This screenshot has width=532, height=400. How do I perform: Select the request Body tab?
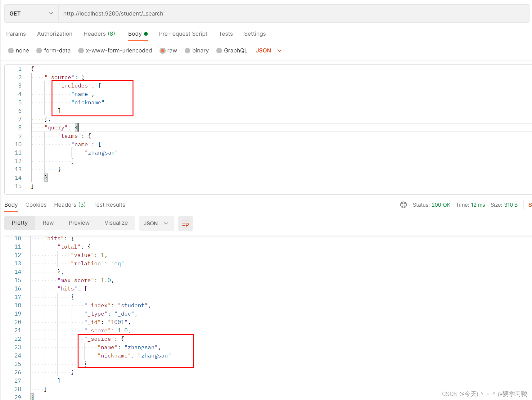(x=138, y=34)
